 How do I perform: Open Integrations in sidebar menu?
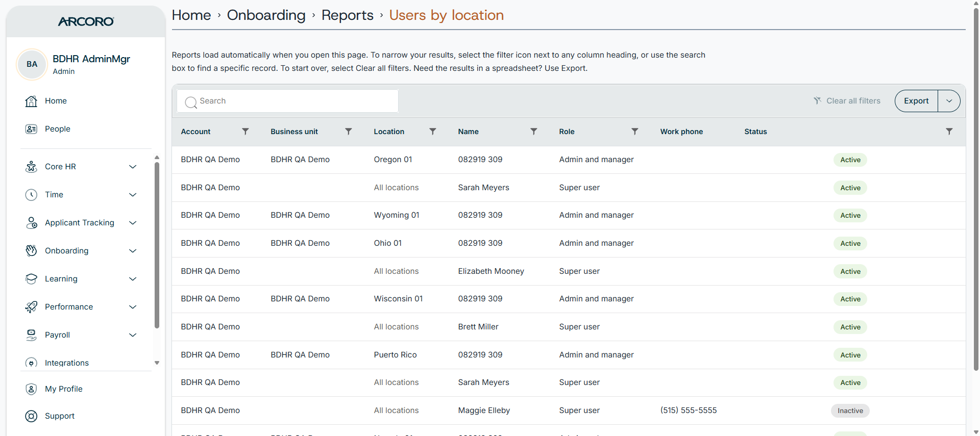point(67,363)
